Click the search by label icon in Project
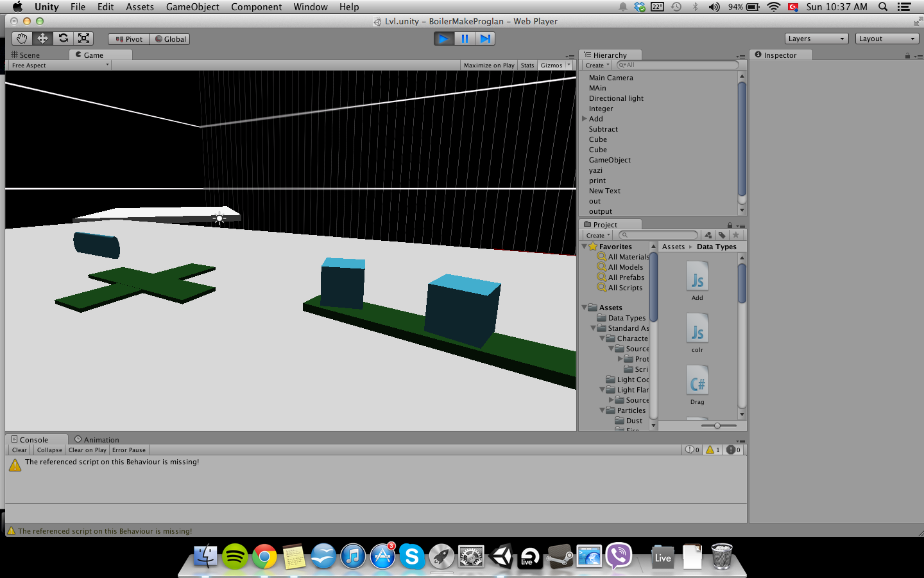The image size is (924, 578). point(722,235)
